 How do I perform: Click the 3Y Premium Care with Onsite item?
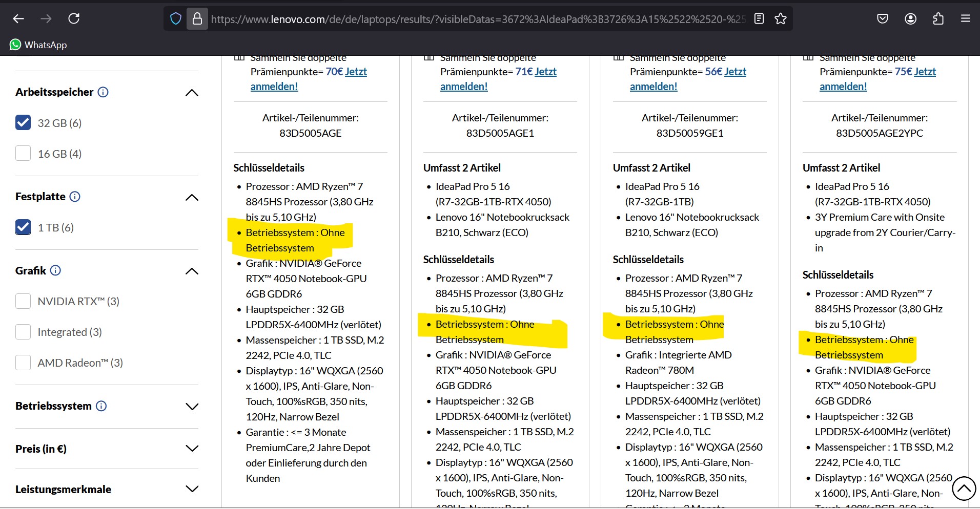[x=885, y=232]
